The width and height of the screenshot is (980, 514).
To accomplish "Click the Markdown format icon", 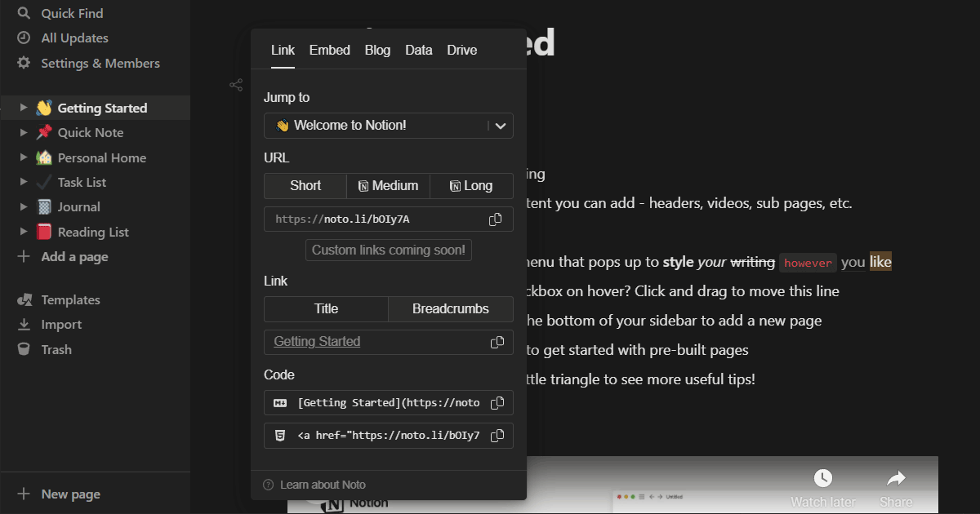I will tap(280, 402).
